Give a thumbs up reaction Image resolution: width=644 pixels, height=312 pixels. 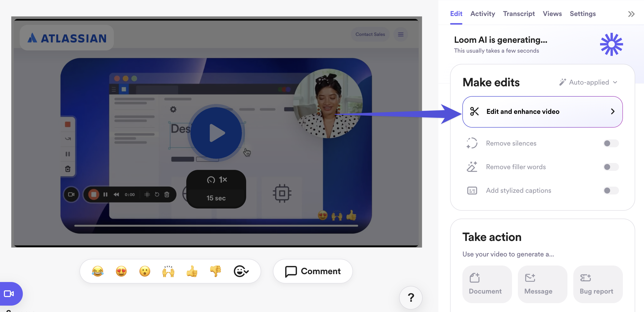192,271
